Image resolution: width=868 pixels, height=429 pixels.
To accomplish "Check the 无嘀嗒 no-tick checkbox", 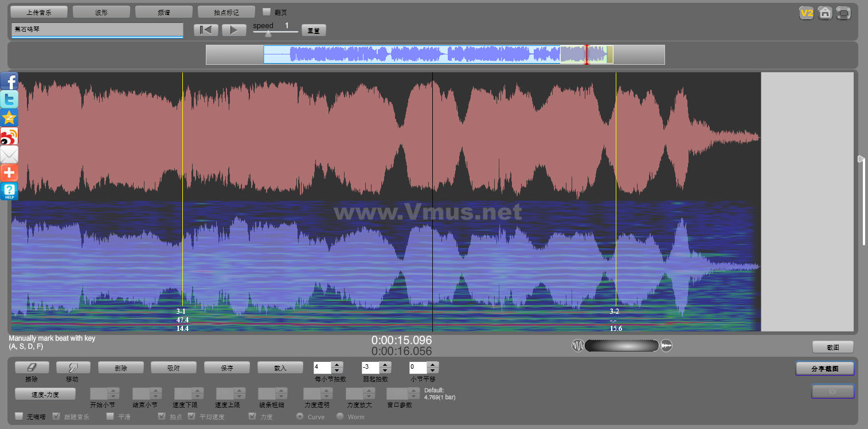I will tap(19, 416).
